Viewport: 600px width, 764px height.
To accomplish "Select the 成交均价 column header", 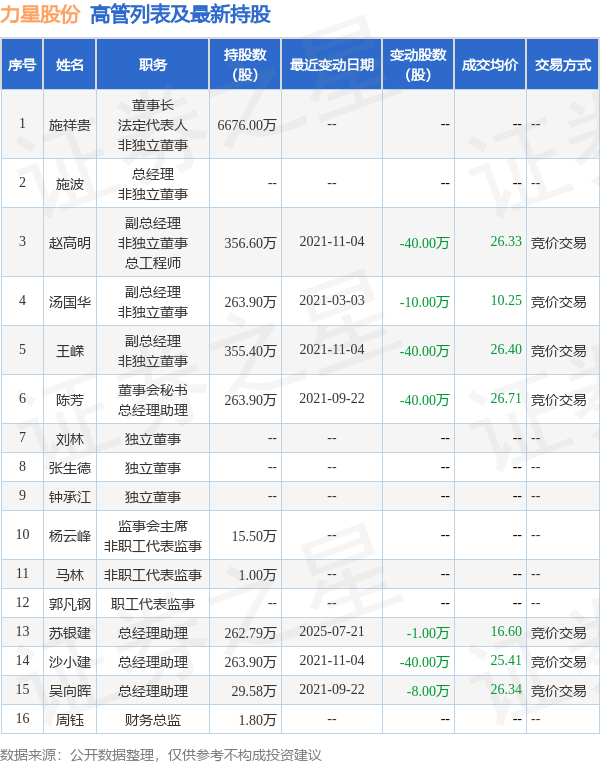I will (490, 65).
